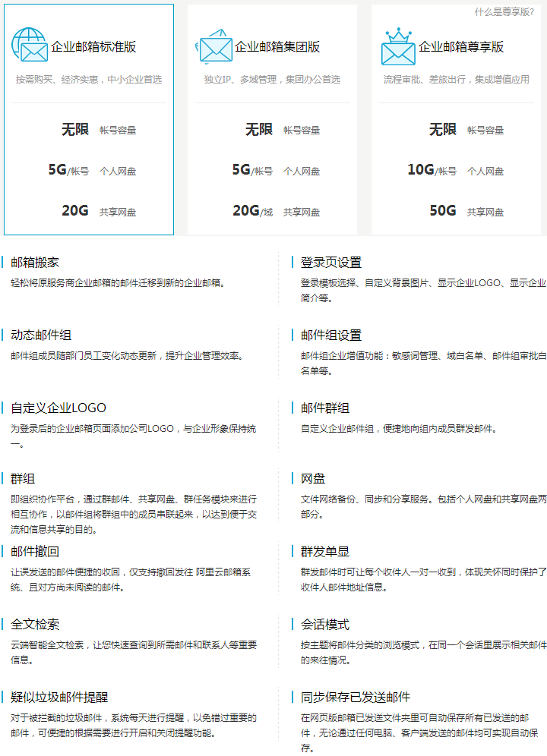Screen dimensions: 547x756
Task: Click the 邮箱搬家 feature heading
Action: click(x=35, y=263)
